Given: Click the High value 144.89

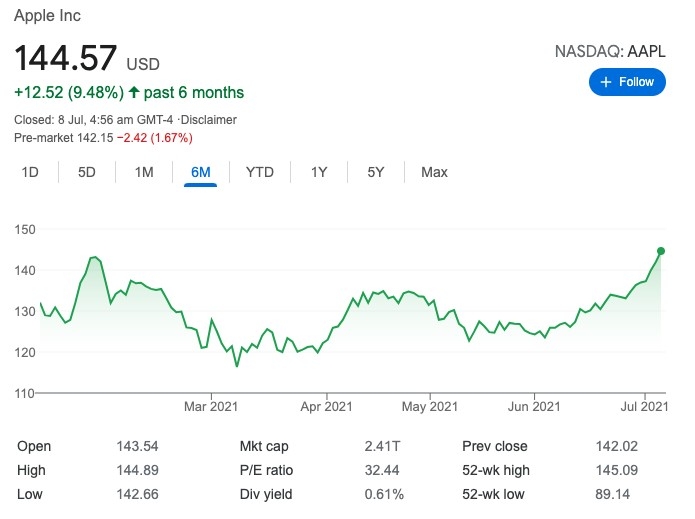Looking at the screenshot, I should point(137,470).
